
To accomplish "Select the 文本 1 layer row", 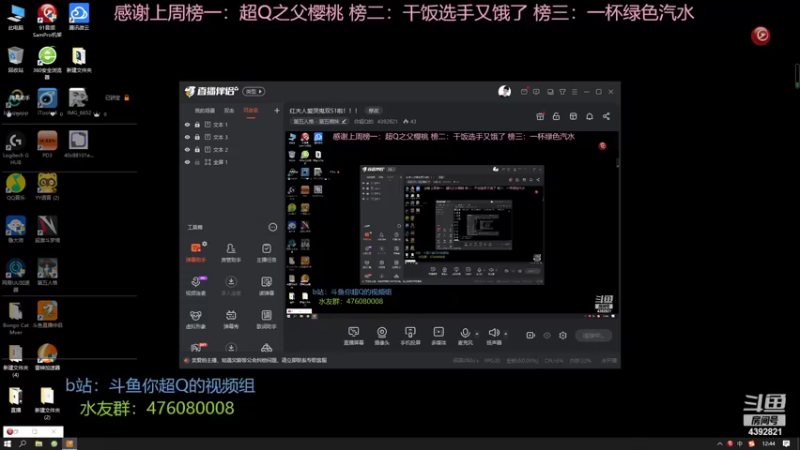I will coord(232,124).
